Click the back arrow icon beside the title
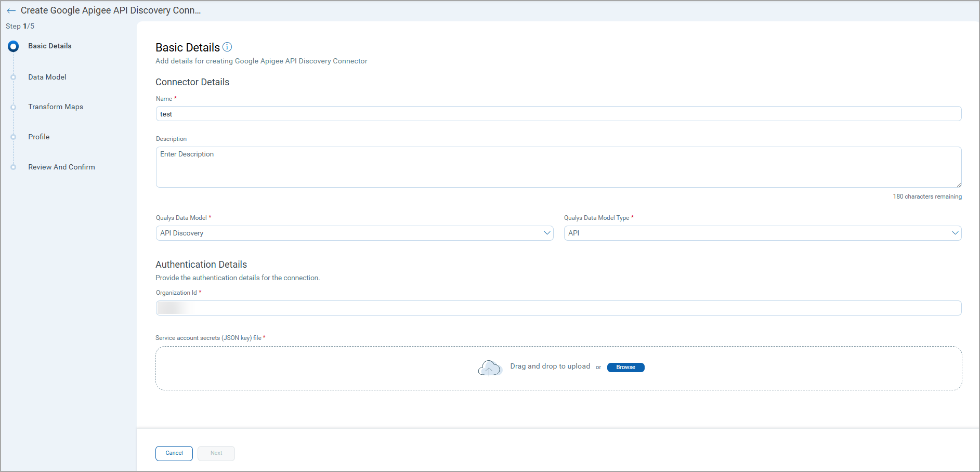980x472 pixels. [x=11, y=11]
